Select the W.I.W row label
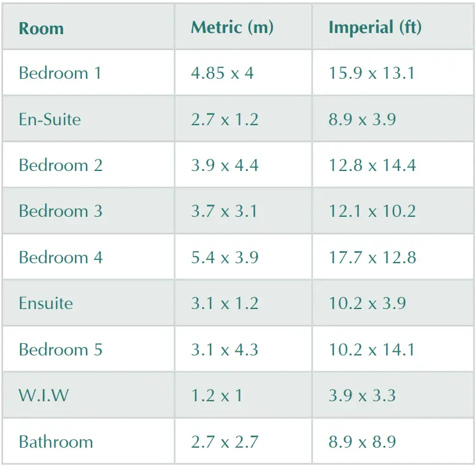476x466 pixels. pyautogui.click(x=44, y=396)
